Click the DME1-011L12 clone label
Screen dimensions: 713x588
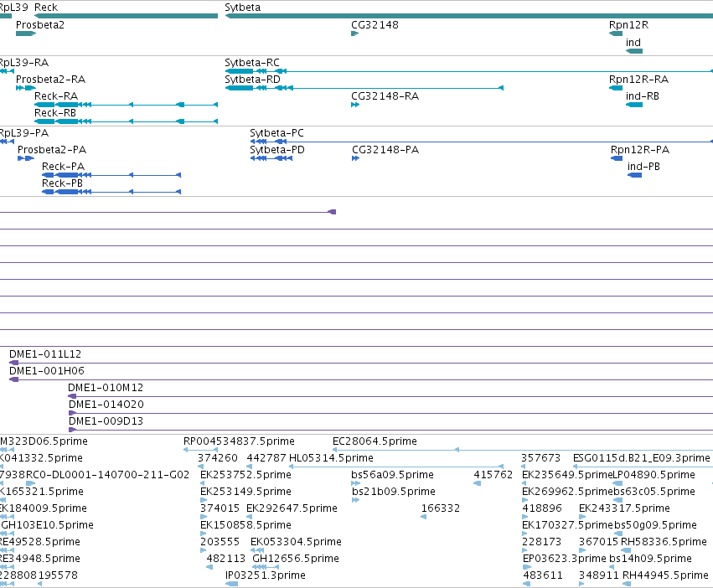45,353
